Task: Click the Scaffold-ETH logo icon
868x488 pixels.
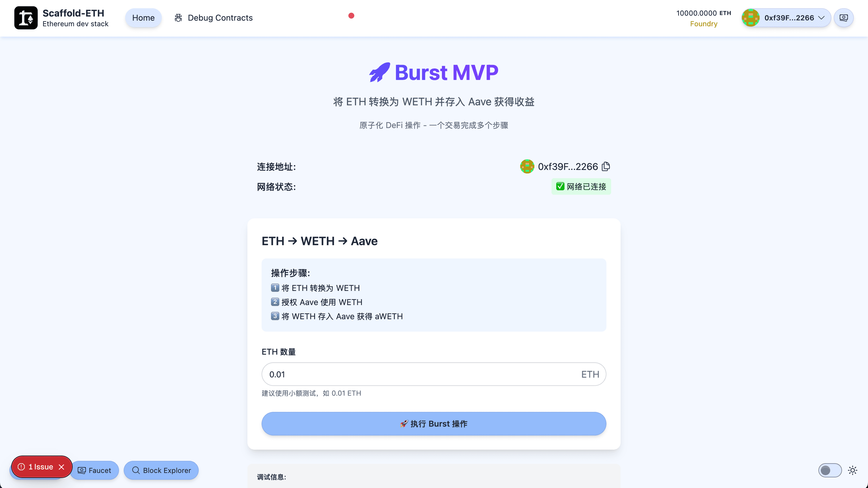Action: pyautogui.click(x=26, y=18)
